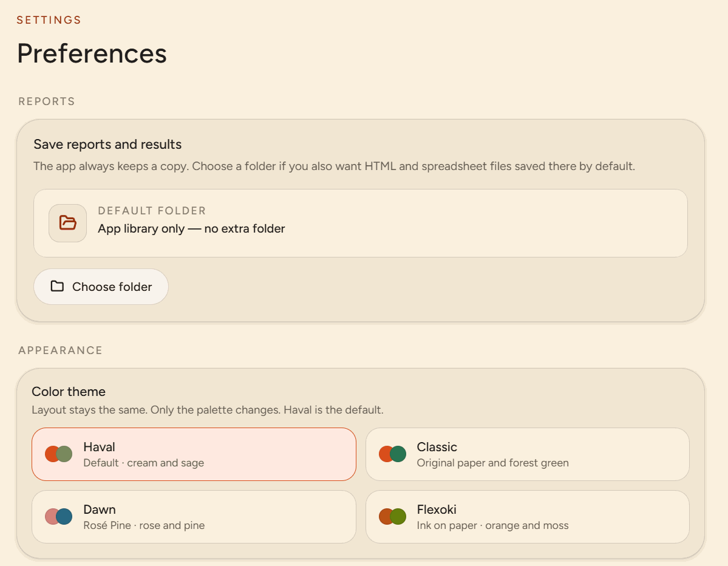Click the Appearance section label
The height and width of the screenshot is (566, 728).
click(60, 350)
